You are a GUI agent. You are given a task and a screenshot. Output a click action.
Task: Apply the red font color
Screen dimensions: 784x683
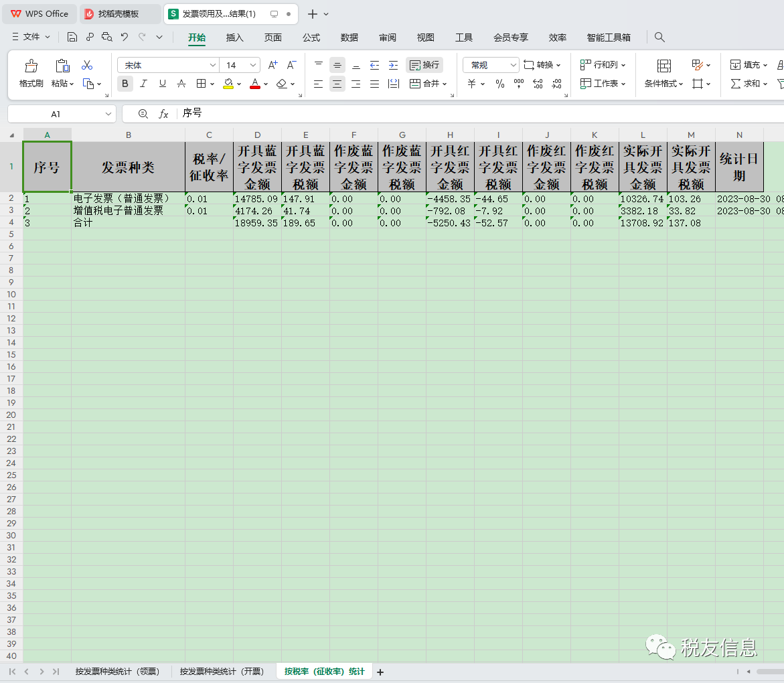255,84
